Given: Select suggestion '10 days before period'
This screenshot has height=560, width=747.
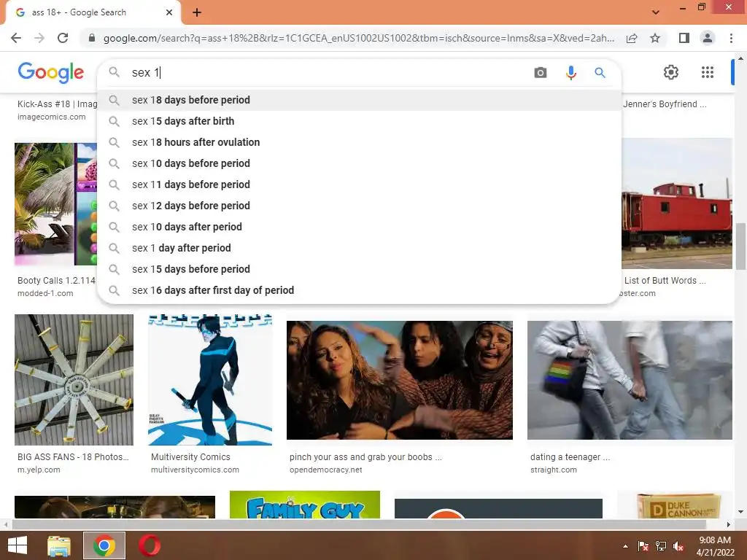Looking at the screenshot, I should click(359, 163).
